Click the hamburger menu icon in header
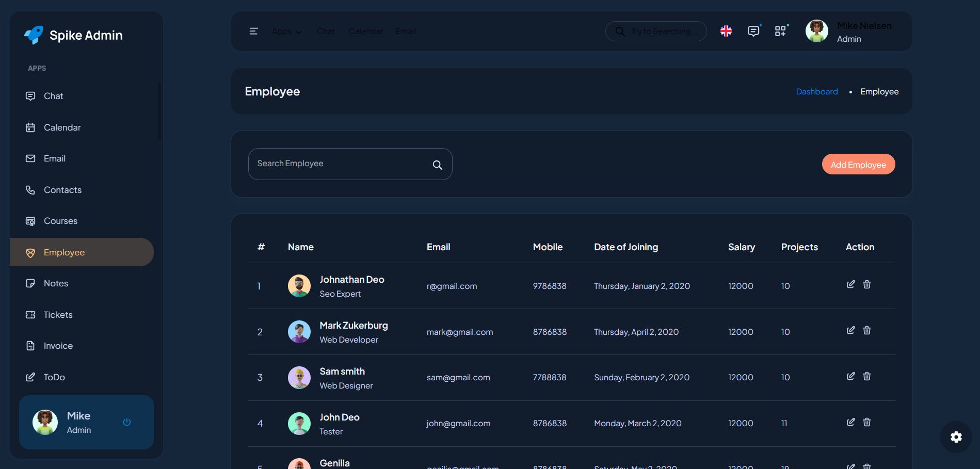This screenshot has width=980, height=469. coord(253,31)
